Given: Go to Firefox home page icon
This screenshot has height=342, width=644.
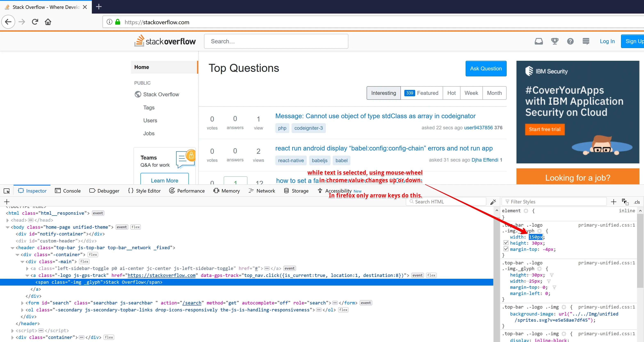Looking at the screenshot, I should tap(48, 22).
